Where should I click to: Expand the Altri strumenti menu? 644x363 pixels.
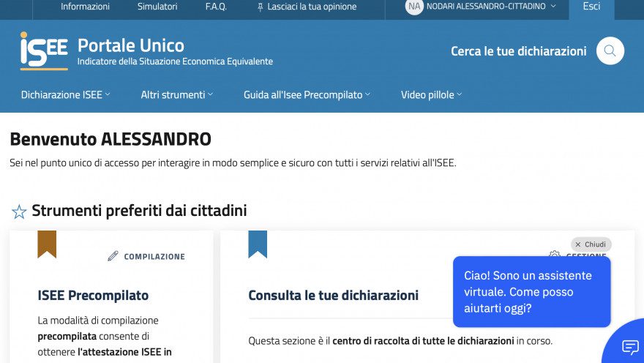coord(177,95)
